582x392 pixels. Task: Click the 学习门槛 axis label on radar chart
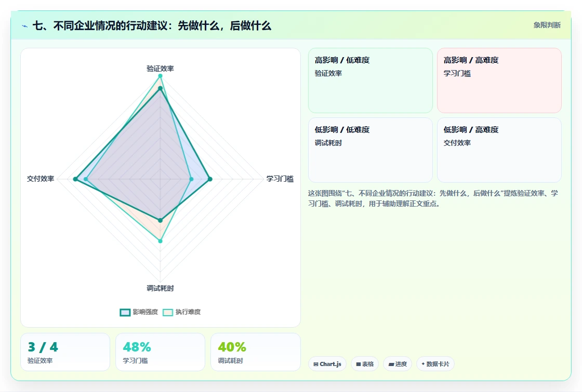(x=280, y=179)
